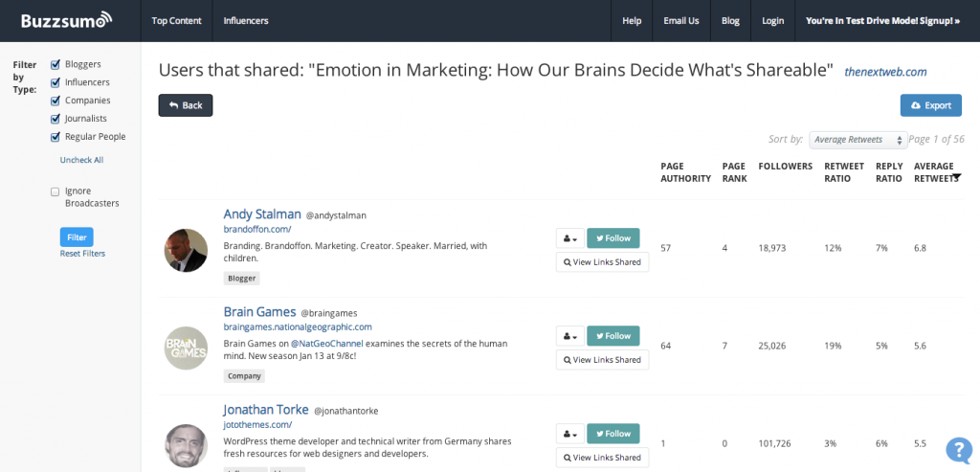Uncheck the Influencers filter checkbox
Image resolution: width=980 pixels, height=472 pixels.
pos(55,82)
